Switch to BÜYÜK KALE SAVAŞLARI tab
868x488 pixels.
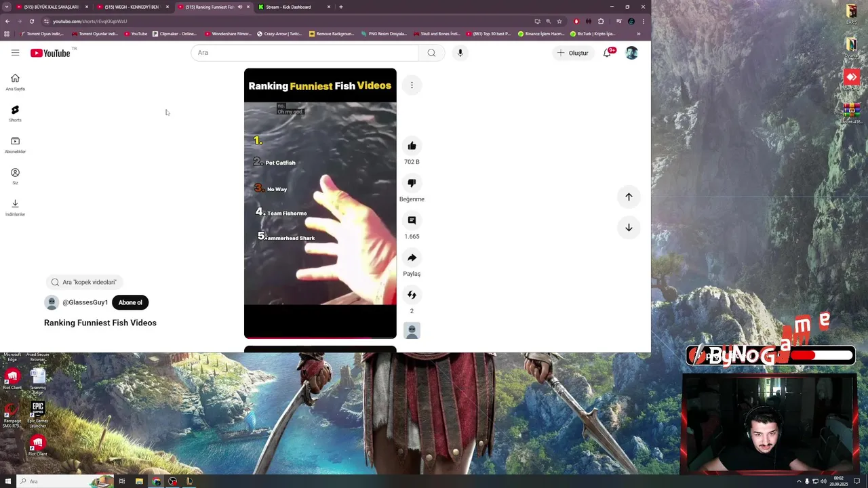coord(52,7)
